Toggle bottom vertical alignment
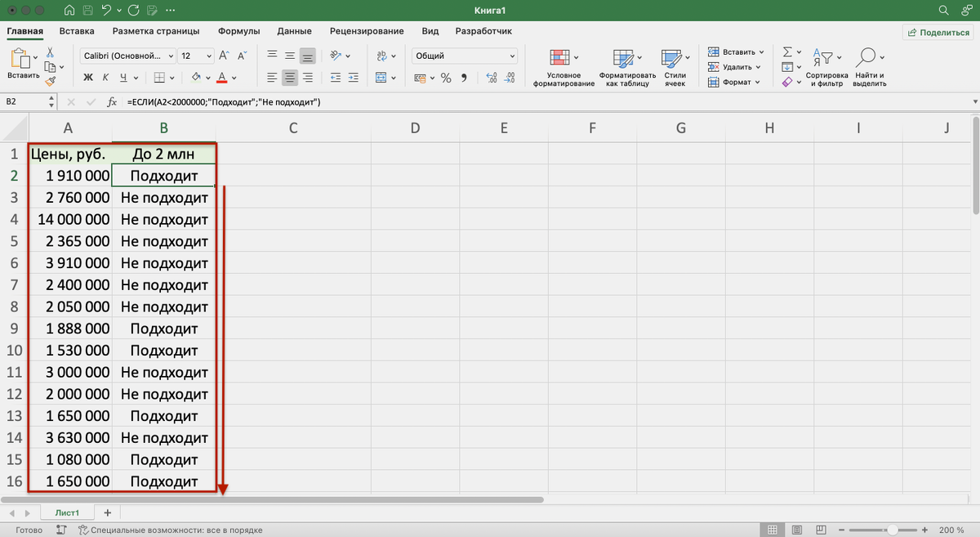The width and height of the screenshot is (980, 537). [x=307, y=56]
